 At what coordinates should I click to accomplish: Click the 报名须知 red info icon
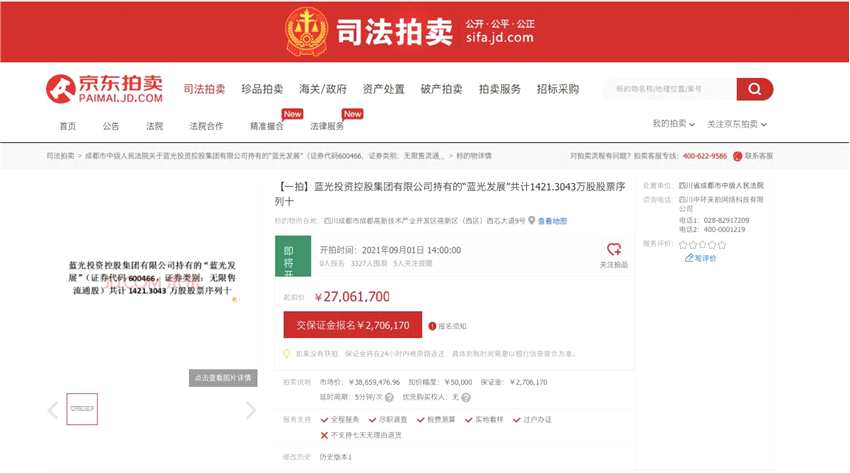tap(432, 326)
